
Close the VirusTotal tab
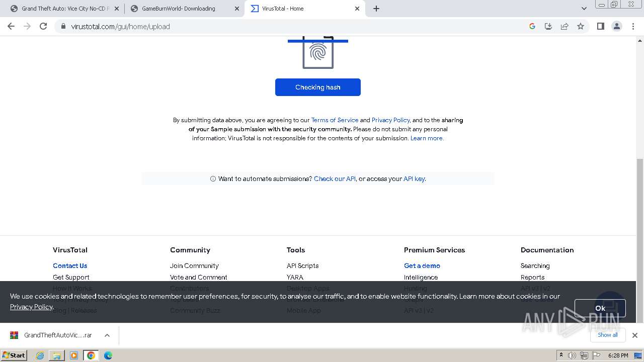(x=357, y=9)
